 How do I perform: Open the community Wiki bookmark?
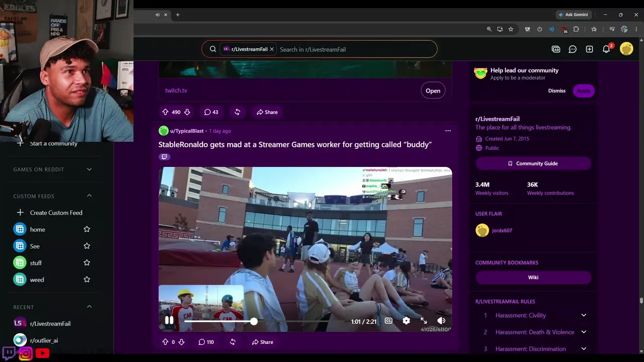(x=533, y=278)
